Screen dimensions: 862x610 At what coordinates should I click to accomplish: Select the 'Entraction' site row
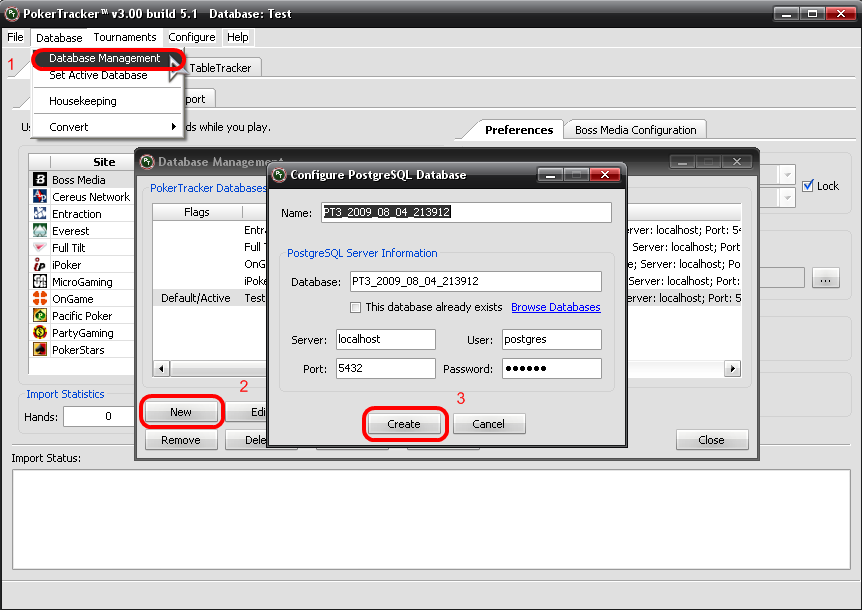tap(82, 214)
